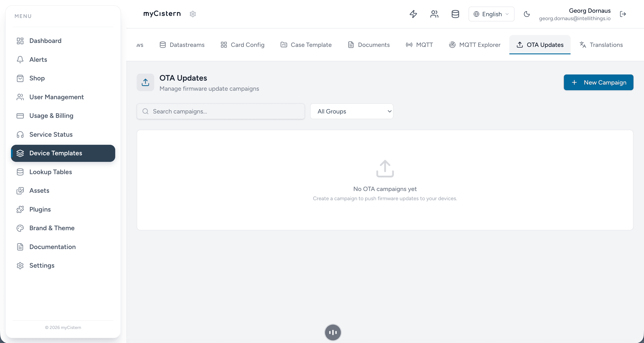Click the Service Status headset icon
644x343 pixels.
(20, 134)
